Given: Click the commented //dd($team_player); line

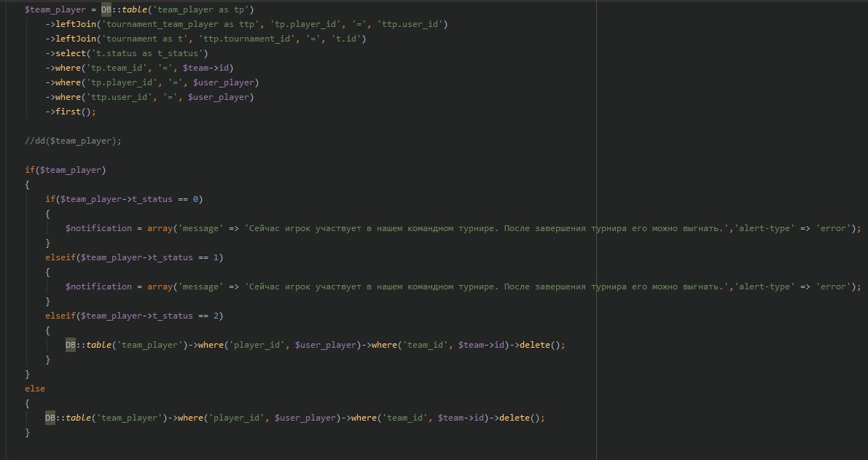Looking at the screenshot, I should point(73,141).
